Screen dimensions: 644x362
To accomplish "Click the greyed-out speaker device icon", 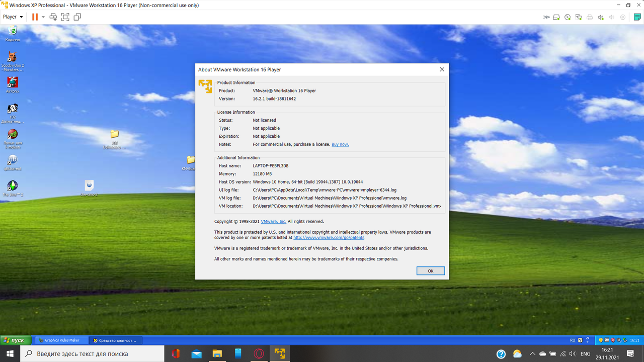I will 612,17.
